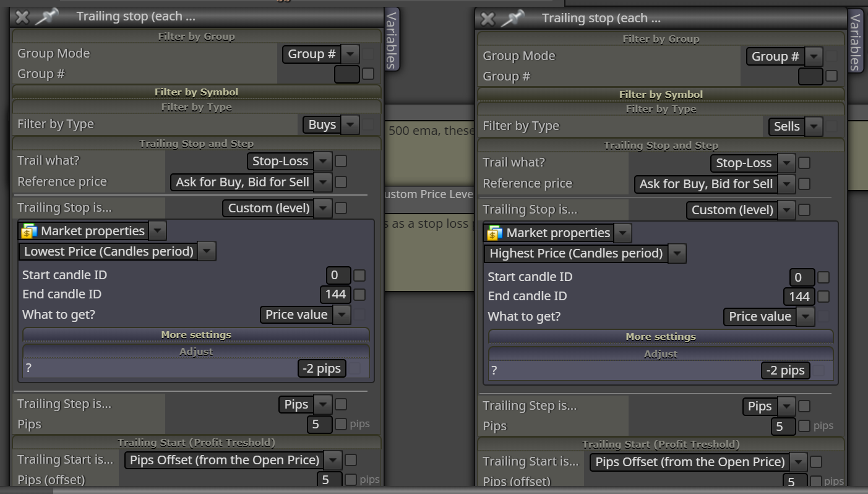This screenshot has width=868, height=494.
Task: Open the Variables tab on right panel
Action: point(855,41)
